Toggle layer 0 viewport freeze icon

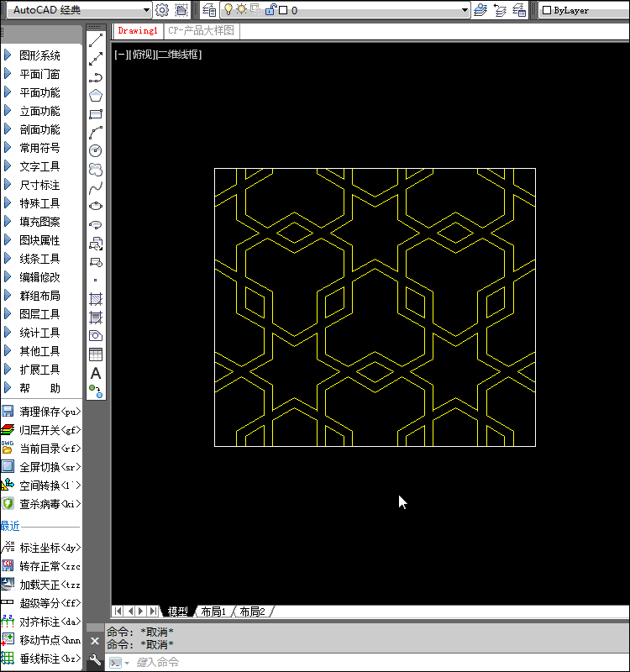point(256,9)
